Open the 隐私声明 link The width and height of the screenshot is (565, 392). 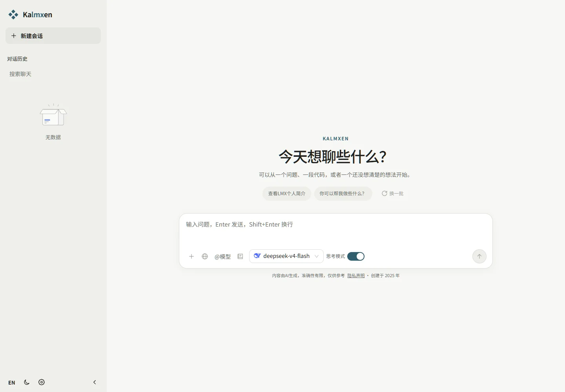pyautogui.click(x=356, y=276)
